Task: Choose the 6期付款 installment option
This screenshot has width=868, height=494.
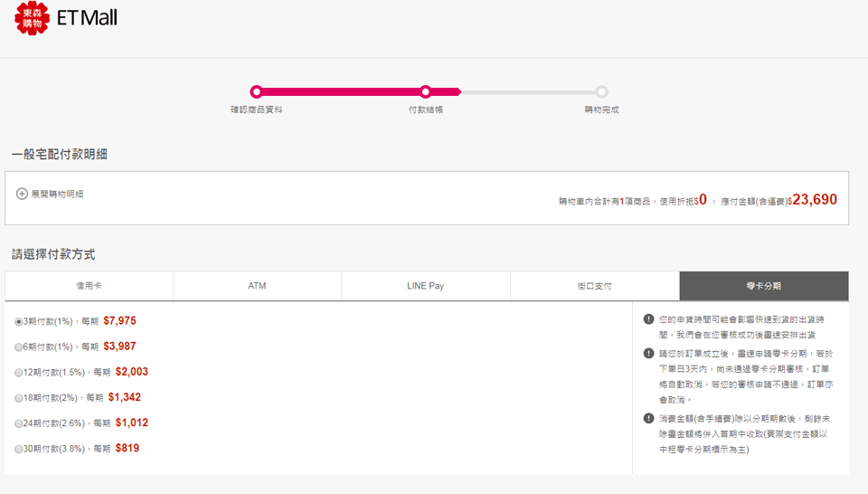Action: 19,347
